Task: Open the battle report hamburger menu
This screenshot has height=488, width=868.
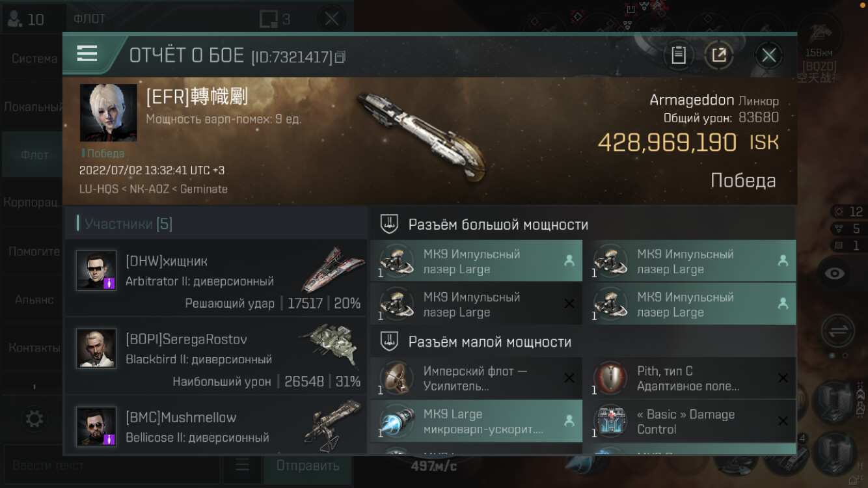Action: coord(87,54)
